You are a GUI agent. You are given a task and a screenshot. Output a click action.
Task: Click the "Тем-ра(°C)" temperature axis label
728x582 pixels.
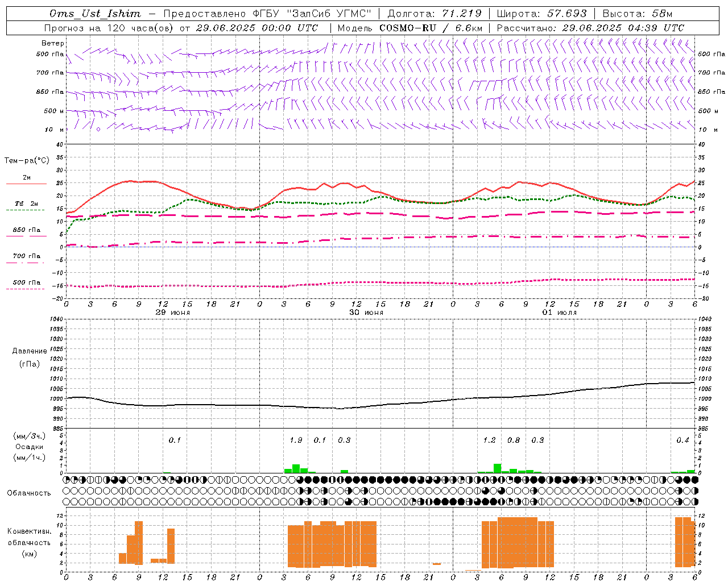[x=27, y=161]
